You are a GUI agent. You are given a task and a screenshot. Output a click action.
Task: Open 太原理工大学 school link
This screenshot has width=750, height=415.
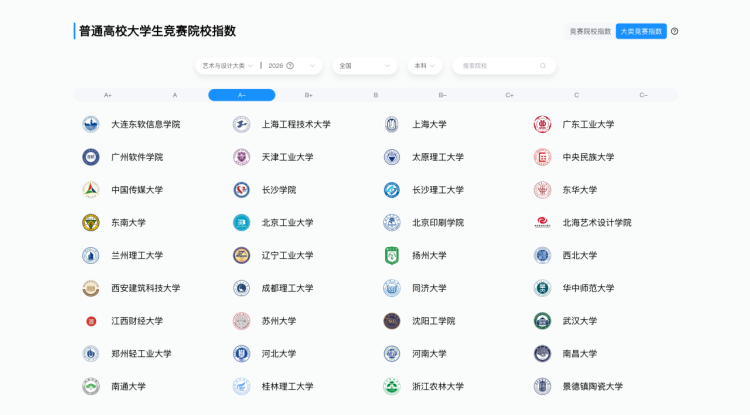(x=438, y=157)
